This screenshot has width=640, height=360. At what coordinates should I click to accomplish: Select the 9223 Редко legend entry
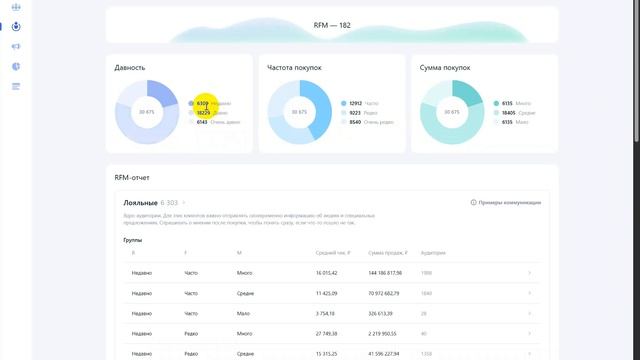click(359, 113)
